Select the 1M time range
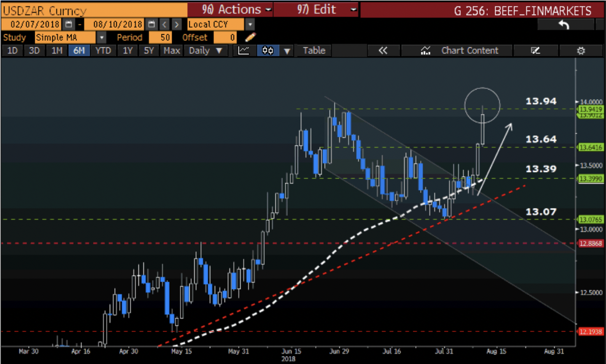 tap(57, 50)
